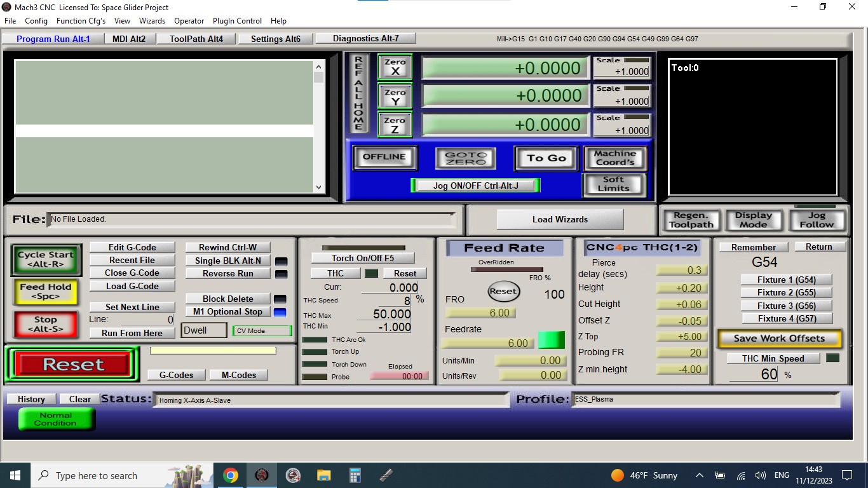This screenshot has height=488, width=868.
Task: Select Fixture 3 (G56)
Action: click(786, 306)
